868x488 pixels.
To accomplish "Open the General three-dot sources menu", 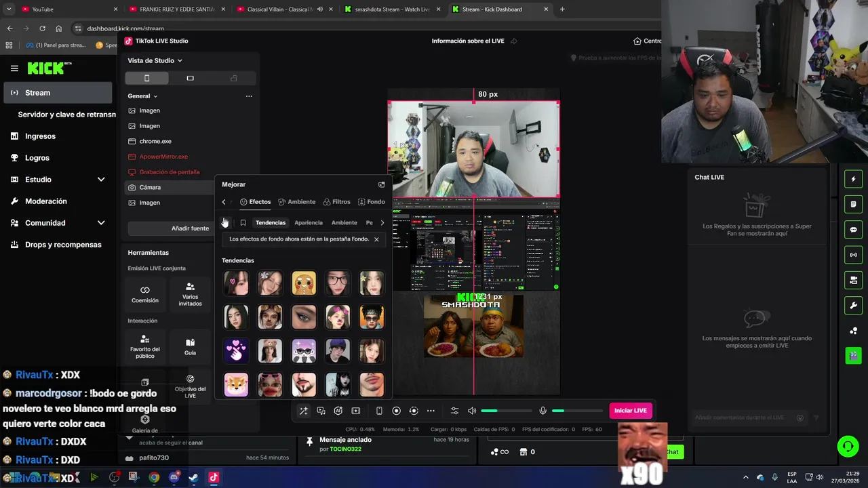I will [249, 96].
